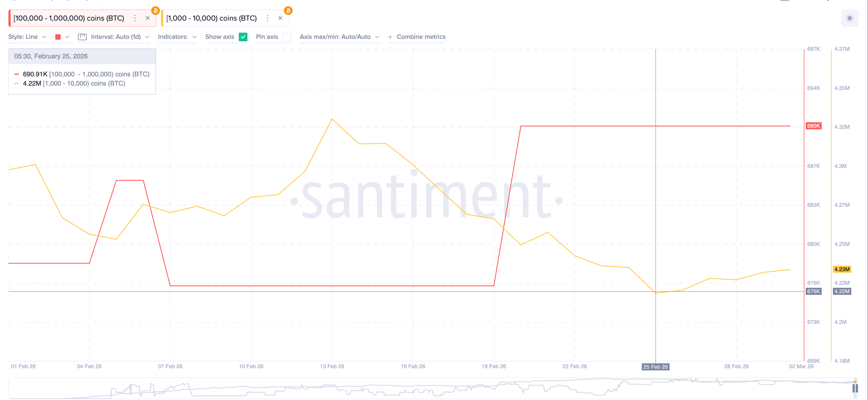Click Bitcoin badge on the red metric tab
This screenshot has width=868, height=400.
[x=155, y=11]
